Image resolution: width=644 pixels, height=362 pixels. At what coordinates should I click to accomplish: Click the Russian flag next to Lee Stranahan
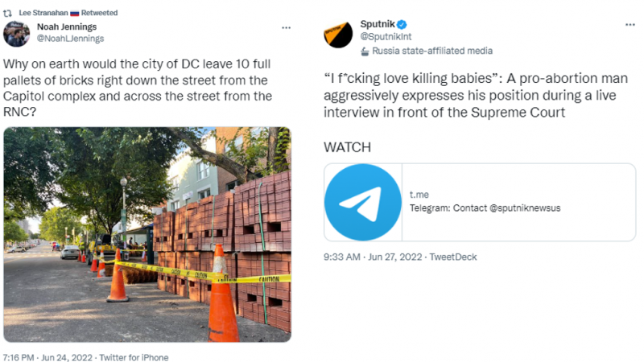(74, 13)
